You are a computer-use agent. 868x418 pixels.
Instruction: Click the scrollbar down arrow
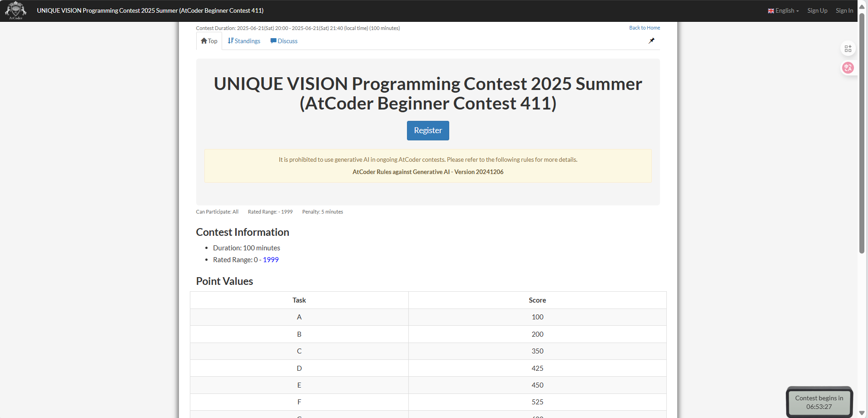[862, 413]
